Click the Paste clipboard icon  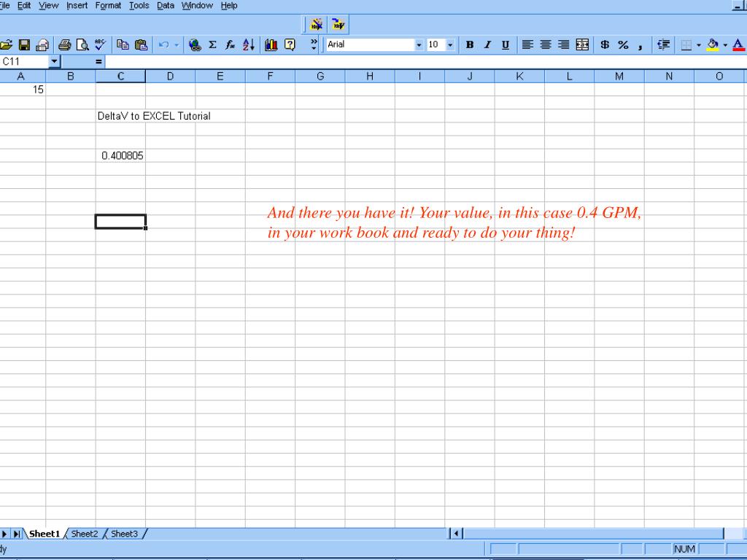141,44
